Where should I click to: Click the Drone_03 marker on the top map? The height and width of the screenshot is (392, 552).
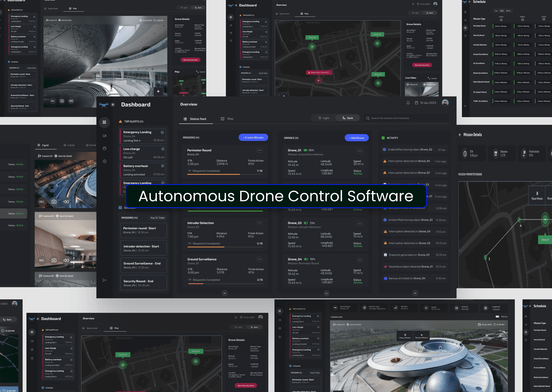[x=378, y=83]
